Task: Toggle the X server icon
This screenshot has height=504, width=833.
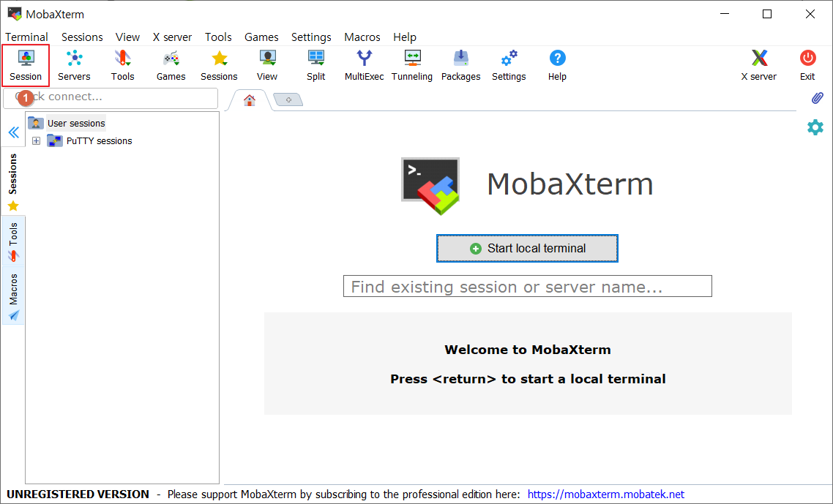Action: click(759, 65)
